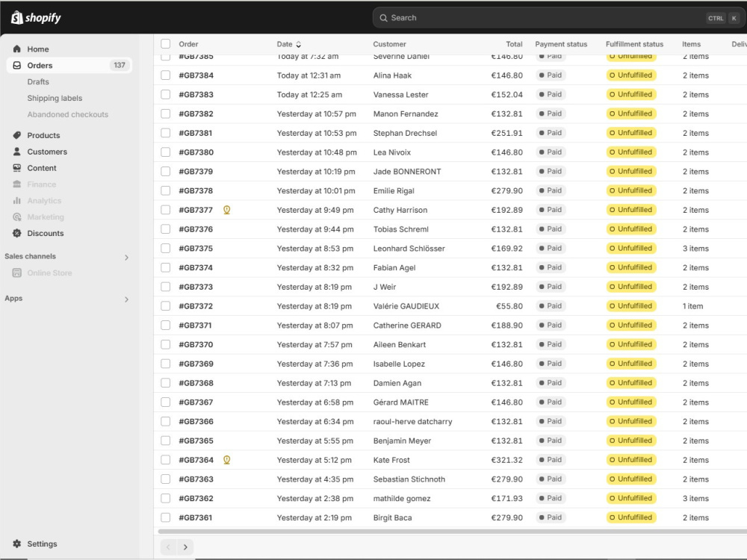747x560 pixels.
Task: Click the '1 item' cell
Action: click(692, 306)
